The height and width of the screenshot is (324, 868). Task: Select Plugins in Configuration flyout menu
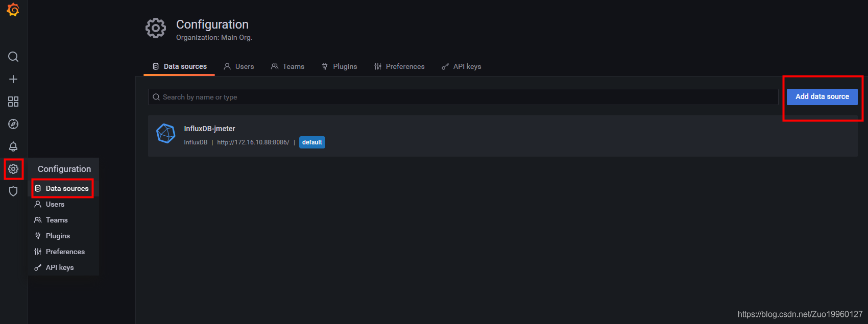click(63, 236)
